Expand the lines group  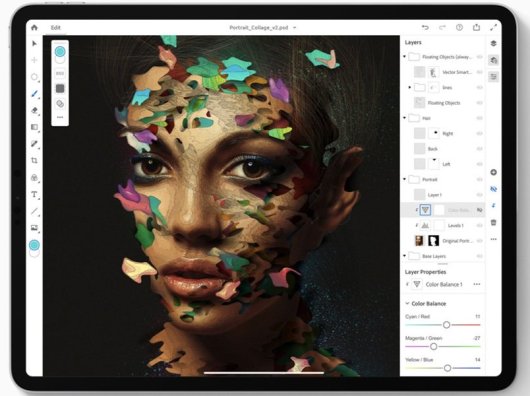410,88
